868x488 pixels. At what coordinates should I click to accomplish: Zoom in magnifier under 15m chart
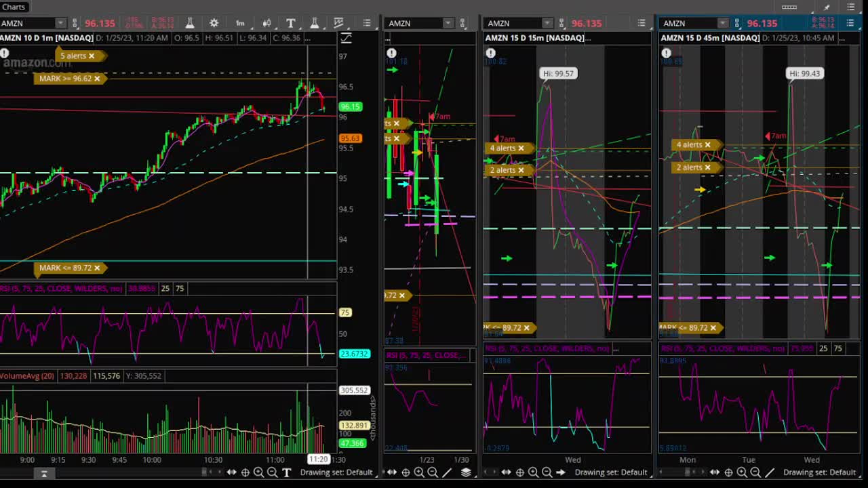(533, 472)
